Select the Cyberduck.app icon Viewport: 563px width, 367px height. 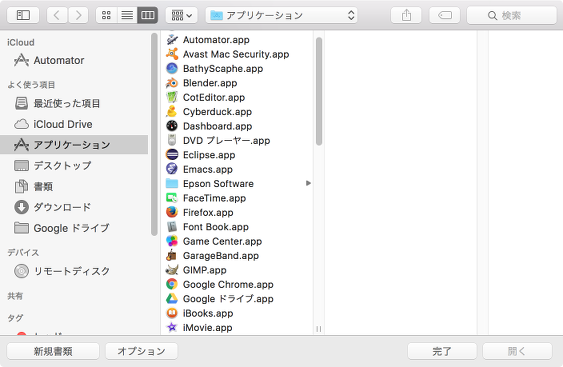click(x=172, y=111)
